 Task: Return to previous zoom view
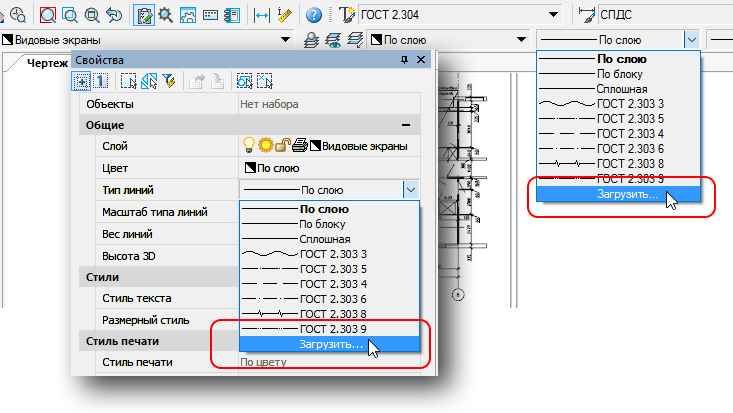(x=114, y=15)
